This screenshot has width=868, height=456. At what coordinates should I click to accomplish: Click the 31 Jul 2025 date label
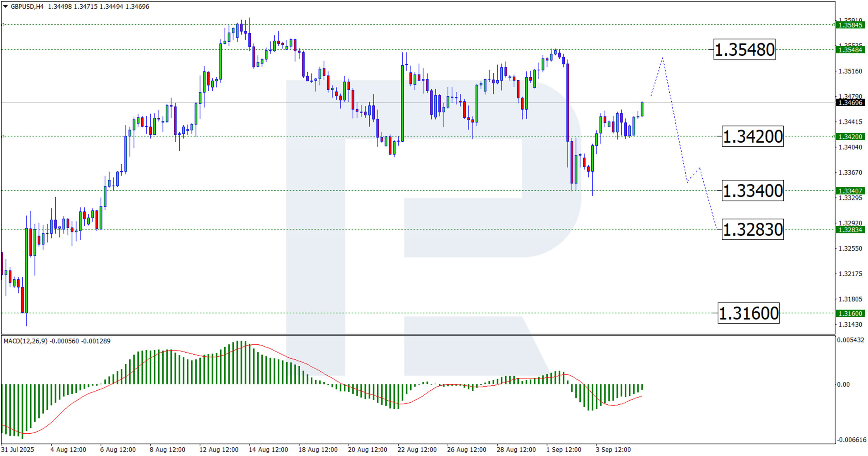point(18,449)
